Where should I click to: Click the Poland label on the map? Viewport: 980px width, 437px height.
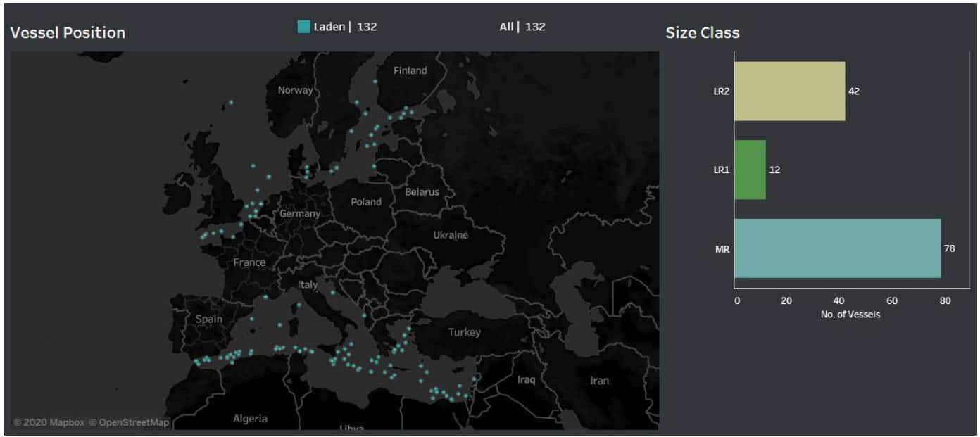point(366,202)
